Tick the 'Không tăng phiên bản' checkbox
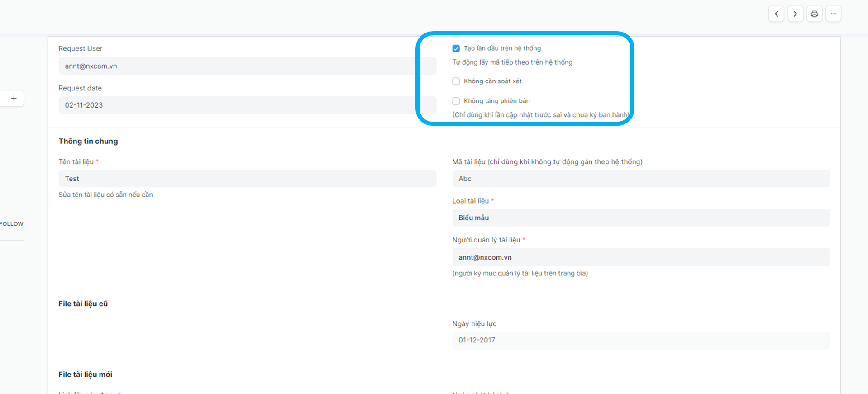 pos(456,101)
